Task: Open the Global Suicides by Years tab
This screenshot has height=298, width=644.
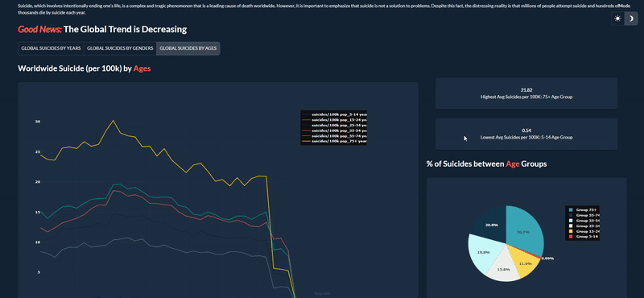Action: (x=51, y=48)
